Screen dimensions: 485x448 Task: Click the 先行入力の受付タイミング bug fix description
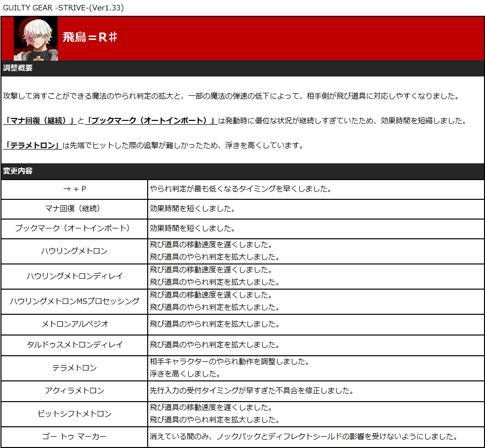(252, 391)
